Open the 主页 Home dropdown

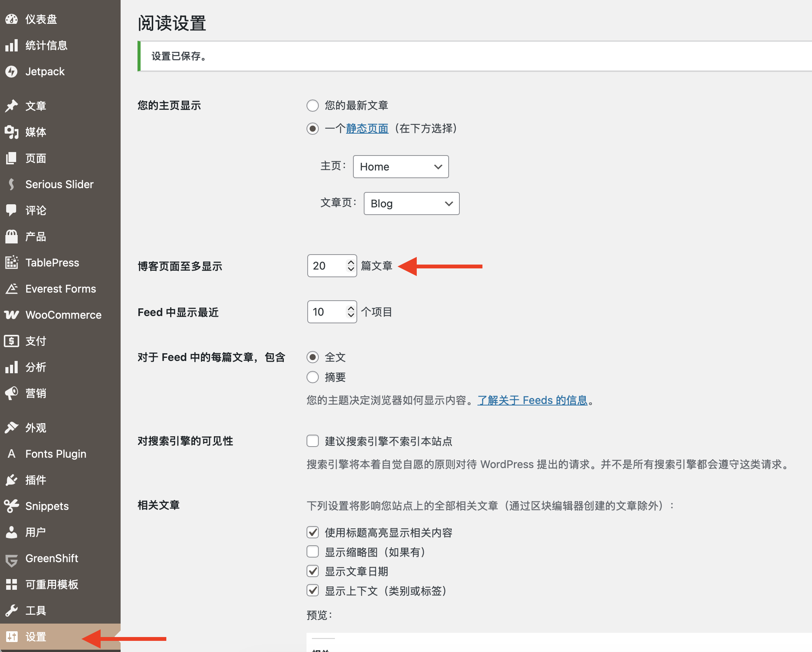(400, 167)
